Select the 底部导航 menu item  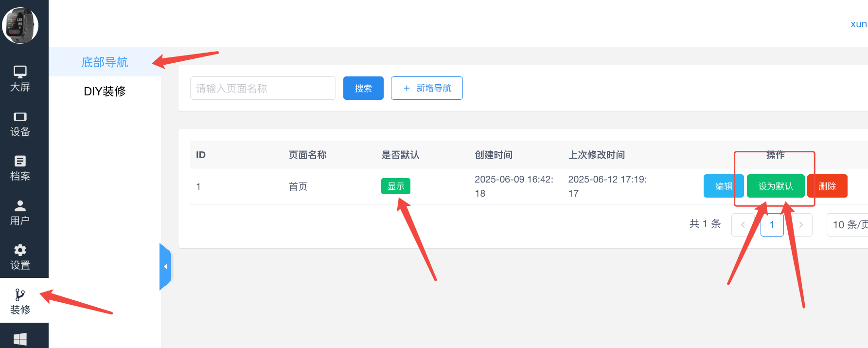(105, 62)
